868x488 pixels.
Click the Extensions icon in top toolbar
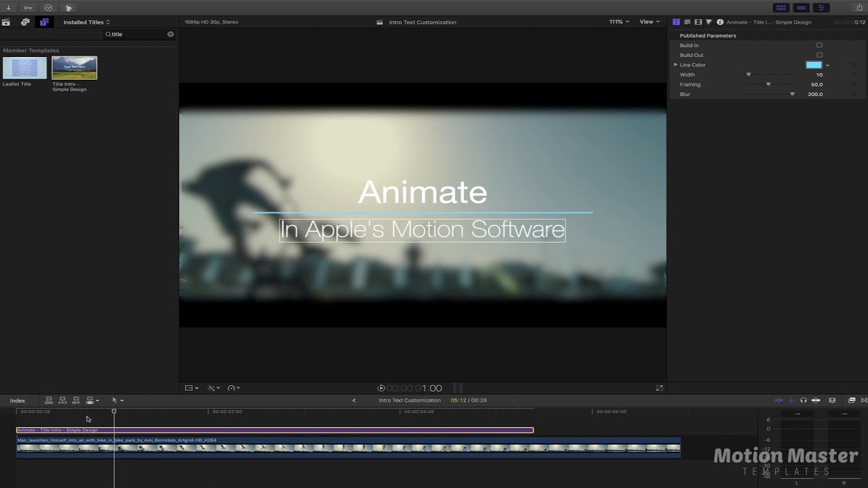(68, 8)
